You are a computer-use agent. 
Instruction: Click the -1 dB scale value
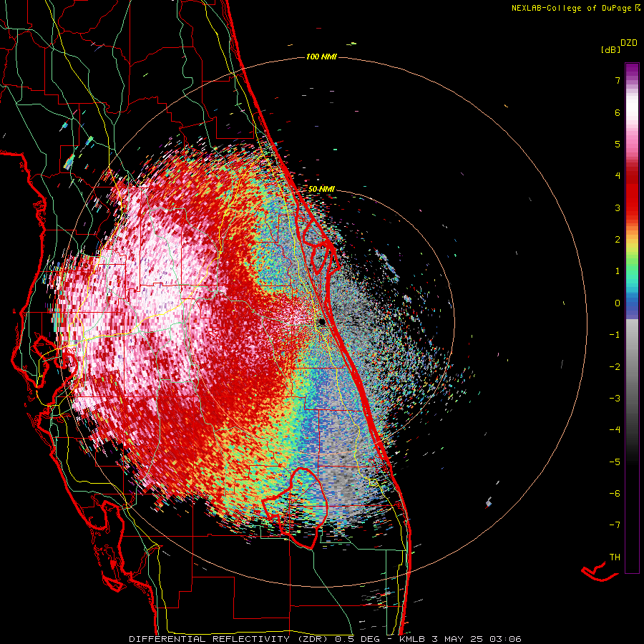click(x=615, y=335)
